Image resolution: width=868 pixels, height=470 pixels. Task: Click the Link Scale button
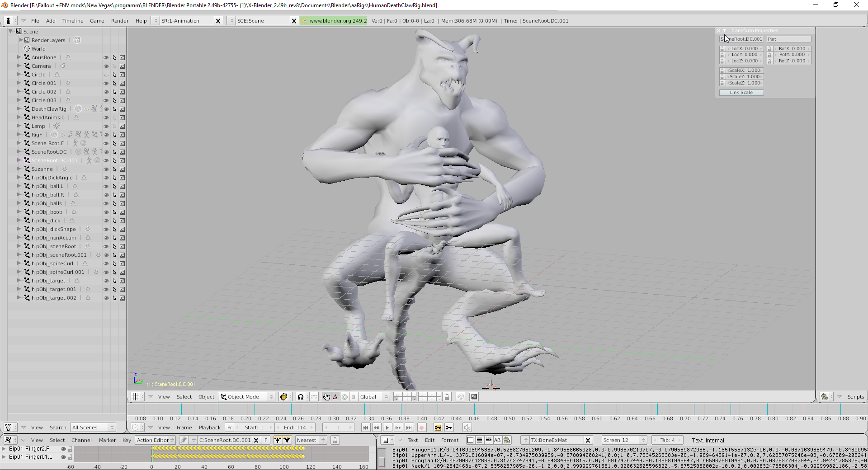(x=741, y=93)
